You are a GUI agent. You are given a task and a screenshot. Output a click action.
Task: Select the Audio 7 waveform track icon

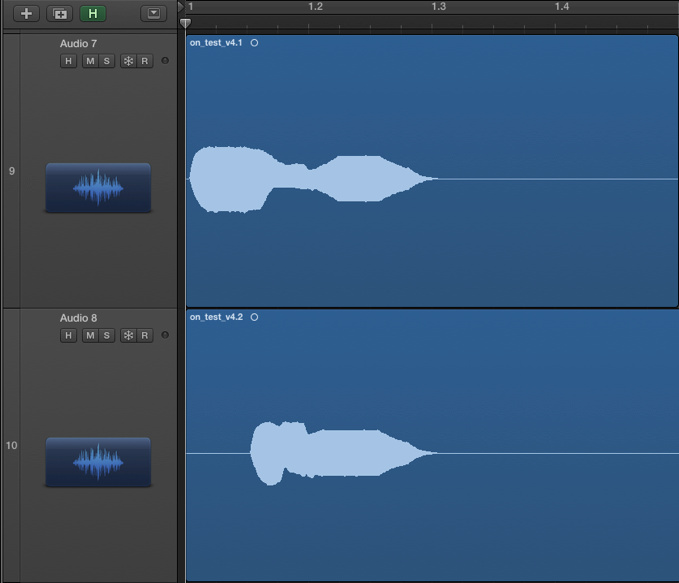pyautogui.click(x=98, y=188)
